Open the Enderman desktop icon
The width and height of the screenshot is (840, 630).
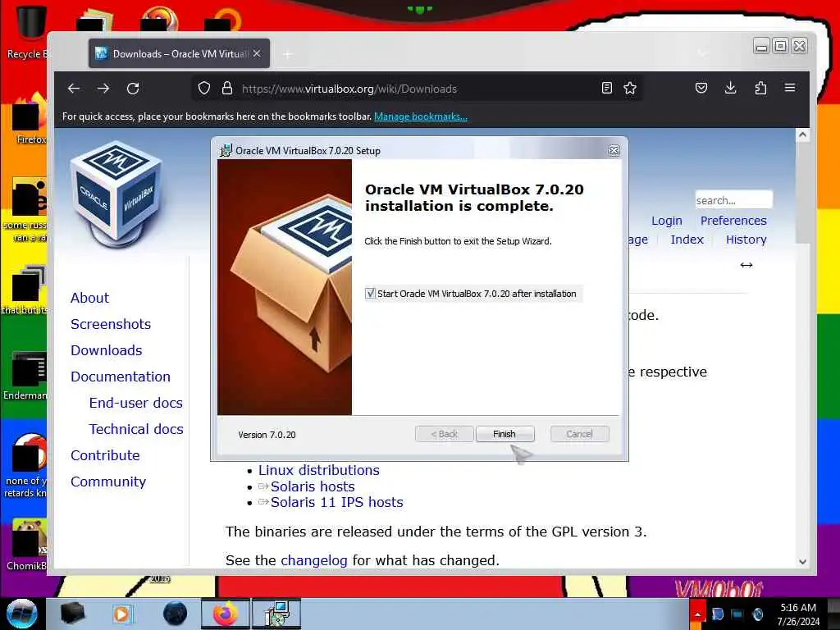point(25,376)
